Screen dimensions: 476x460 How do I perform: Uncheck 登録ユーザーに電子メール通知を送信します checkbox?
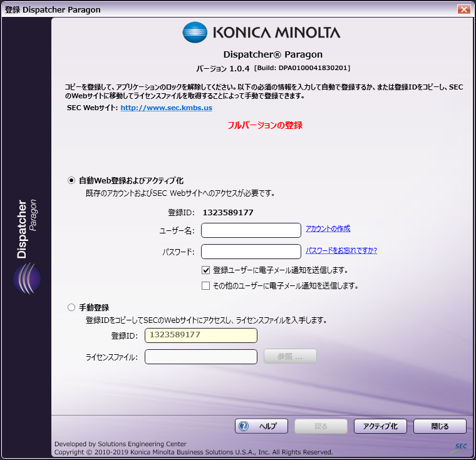pos(205,270)
